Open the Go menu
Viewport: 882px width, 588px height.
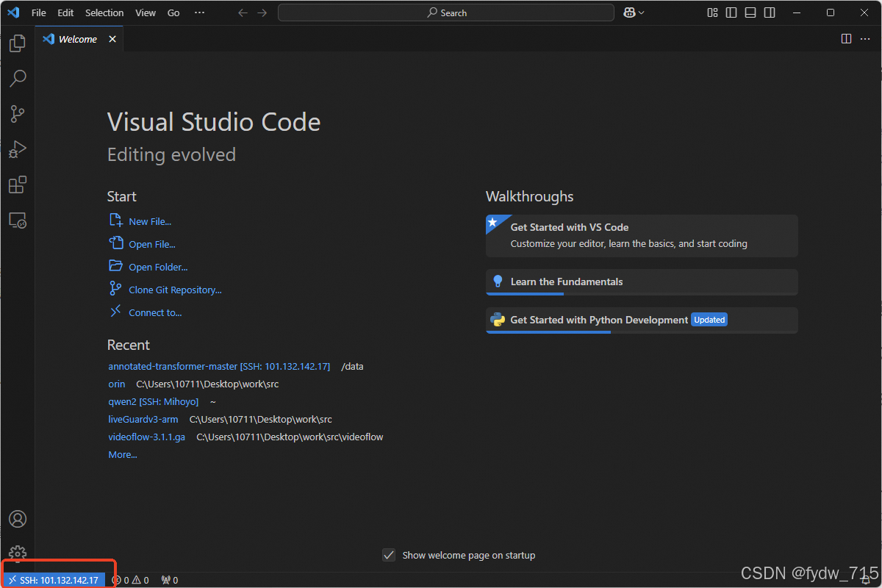pos(173,12)
